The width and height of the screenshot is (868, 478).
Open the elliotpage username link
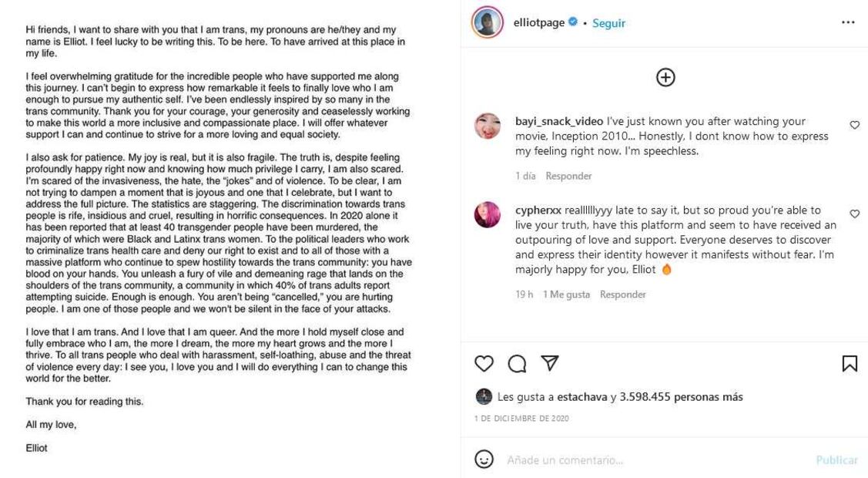click(x=538, y=23)
